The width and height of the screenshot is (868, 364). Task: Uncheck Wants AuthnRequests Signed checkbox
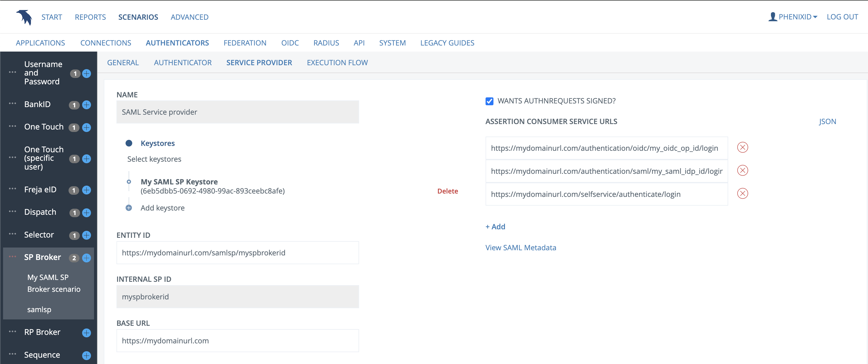pyautogui.click(x=489, y=101)
